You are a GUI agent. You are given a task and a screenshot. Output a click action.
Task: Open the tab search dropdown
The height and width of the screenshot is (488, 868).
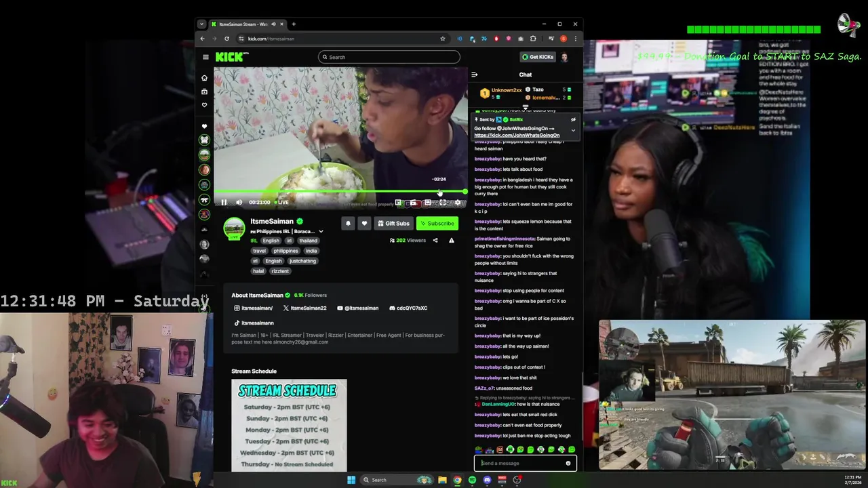(201, 24)
